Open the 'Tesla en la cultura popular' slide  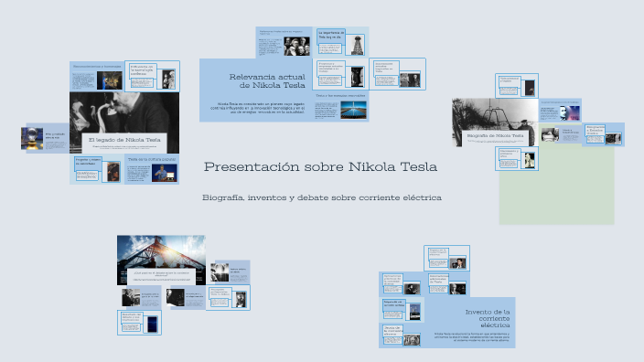[152, 169]
